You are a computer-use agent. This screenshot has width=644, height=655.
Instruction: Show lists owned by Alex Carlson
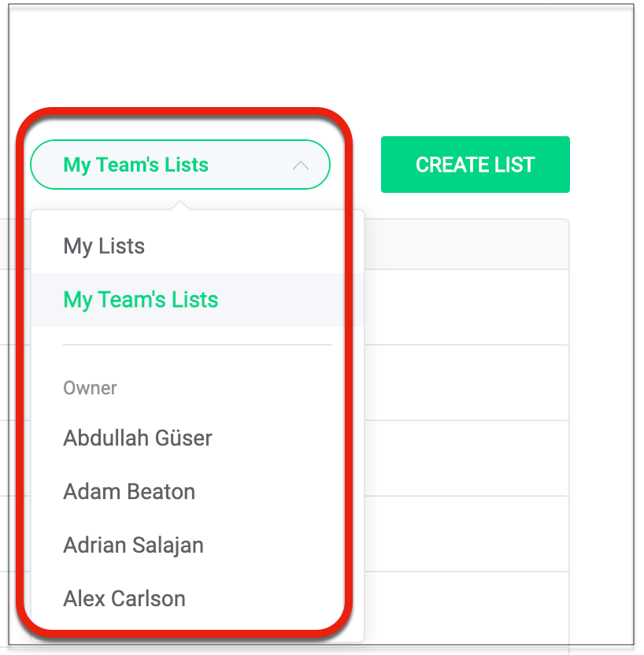(124, 599)
